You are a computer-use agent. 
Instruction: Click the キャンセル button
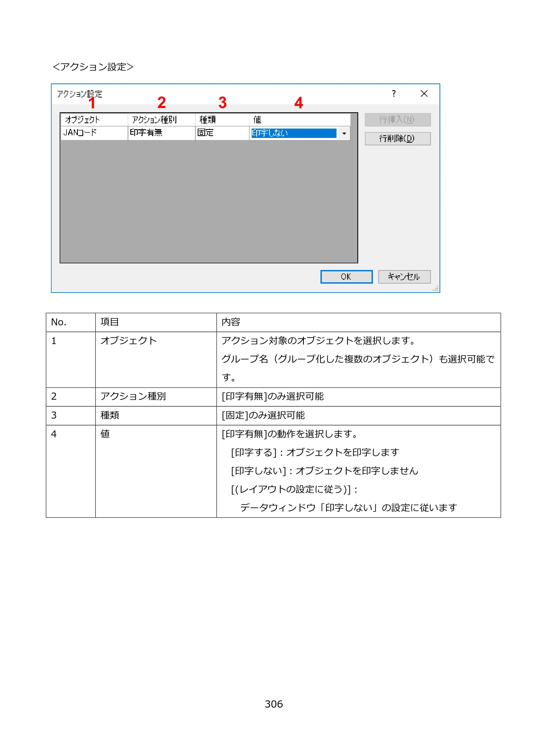coord(404,277)
